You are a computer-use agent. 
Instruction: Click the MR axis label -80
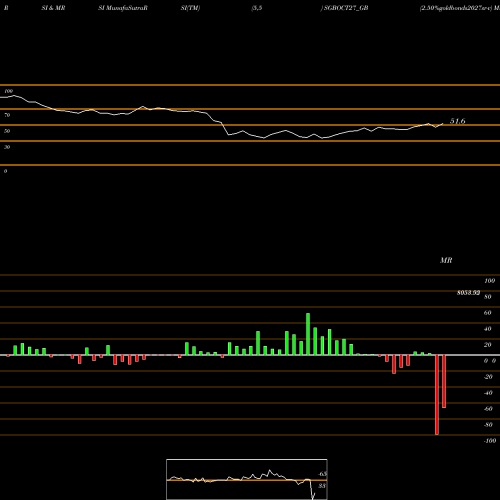(488, 425)
